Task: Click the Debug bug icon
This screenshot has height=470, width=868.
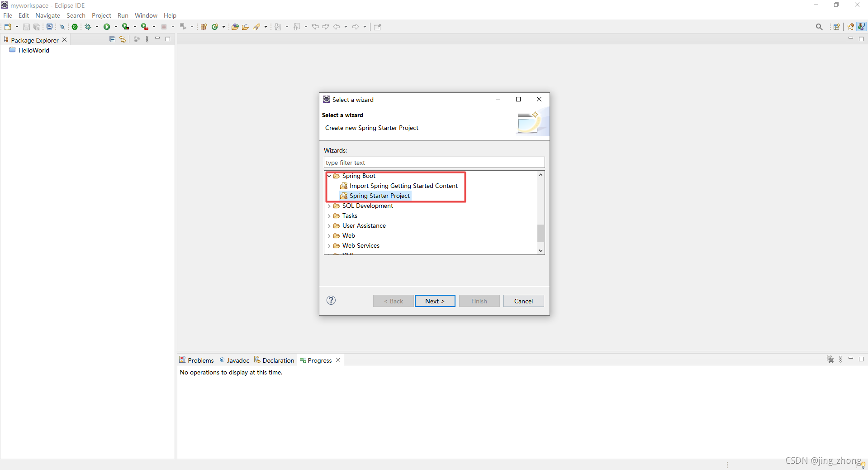Action: (x=88, y=27)
